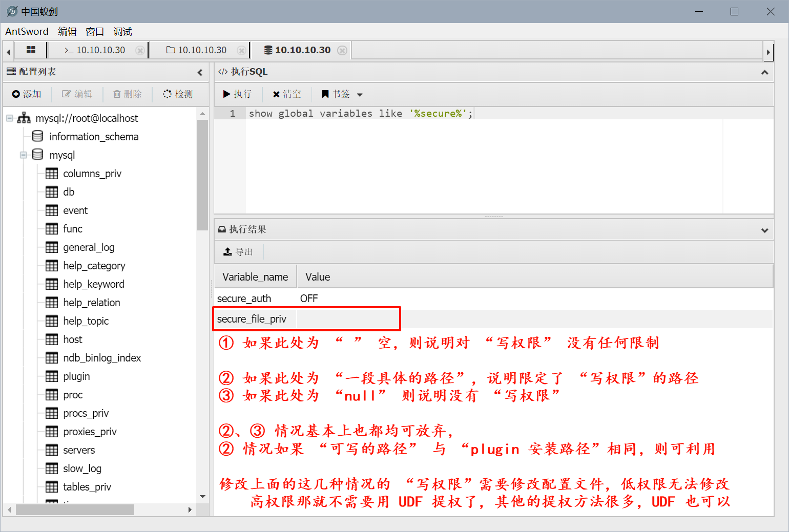
Task: Click the Export results button
Action: point(239,252)
